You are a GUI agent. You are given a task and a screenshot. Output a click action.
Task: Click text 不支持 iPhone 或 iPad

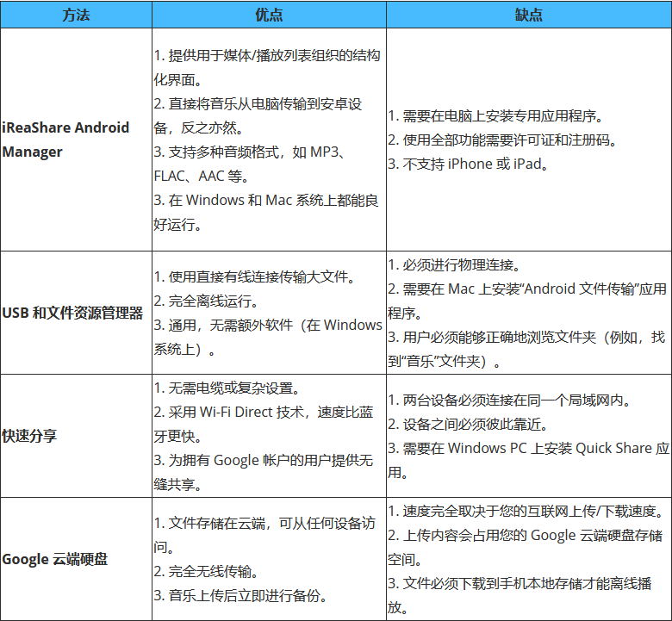tap(472, 164)
